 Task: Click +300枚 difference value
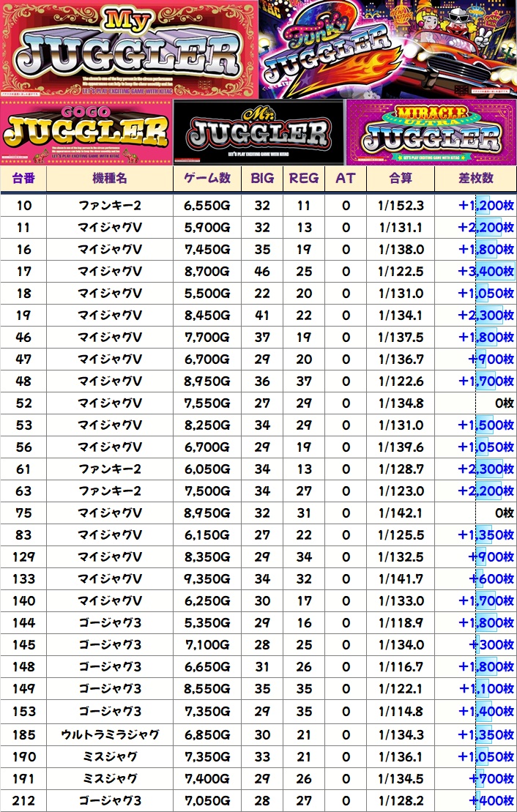[x=491, y=645]
